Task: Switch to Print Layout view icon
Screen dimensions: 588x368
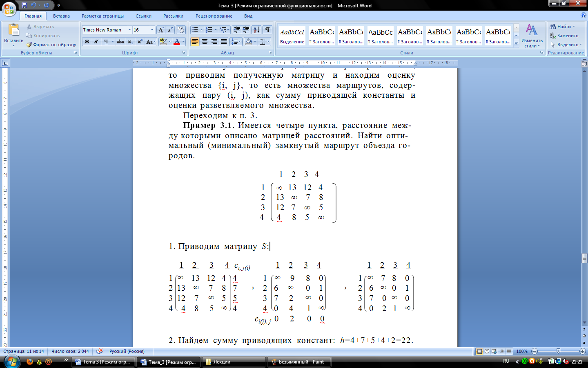Action: 480,351
